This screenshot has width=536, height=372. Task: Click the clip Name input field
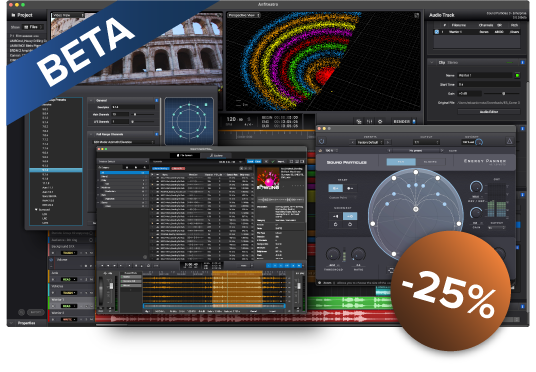coord(485,75)
